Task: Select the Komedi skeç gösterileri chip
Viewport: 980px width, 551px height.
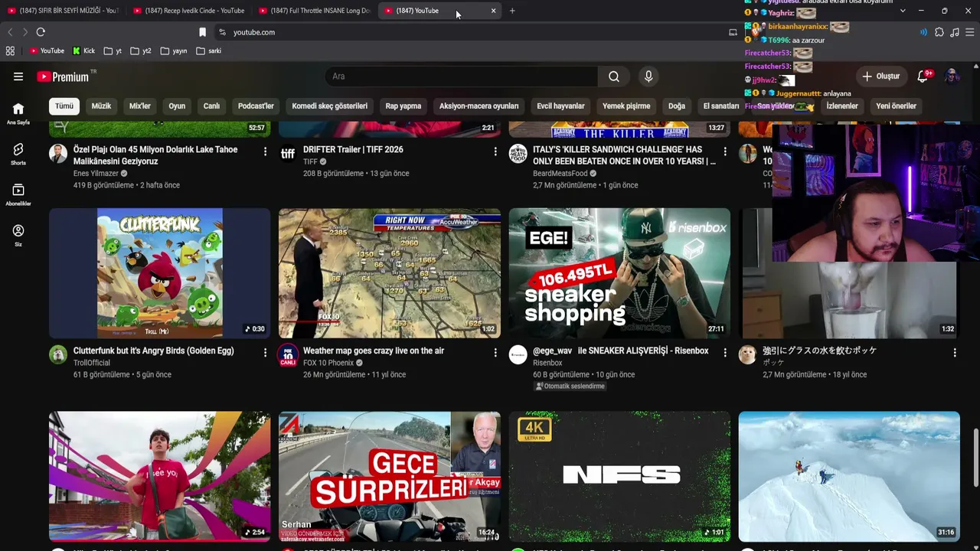Action: coord(330,106)
